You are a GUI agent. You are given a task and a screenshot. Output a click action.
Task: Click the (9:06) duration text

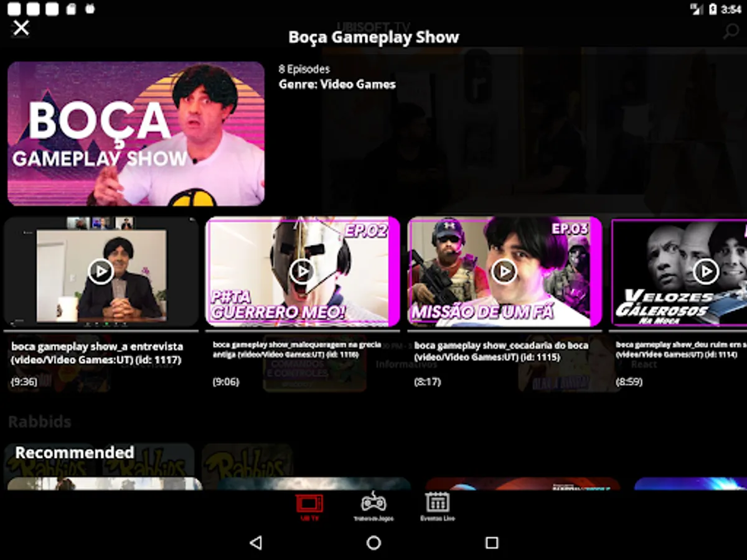point(226,382)
